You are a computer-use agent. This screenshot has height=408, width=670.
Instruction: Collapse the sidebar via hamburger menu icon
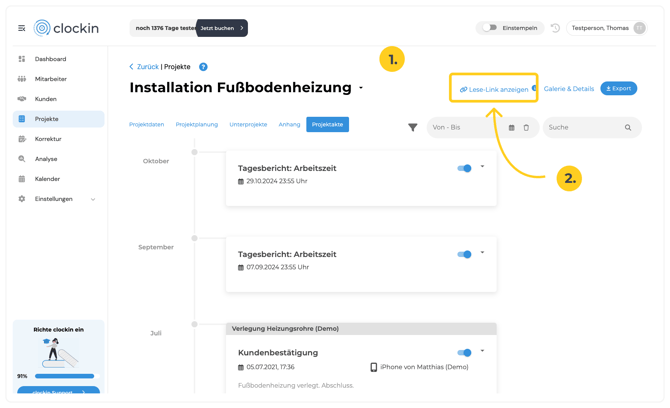pyautogui.click(x=21, y=28)
